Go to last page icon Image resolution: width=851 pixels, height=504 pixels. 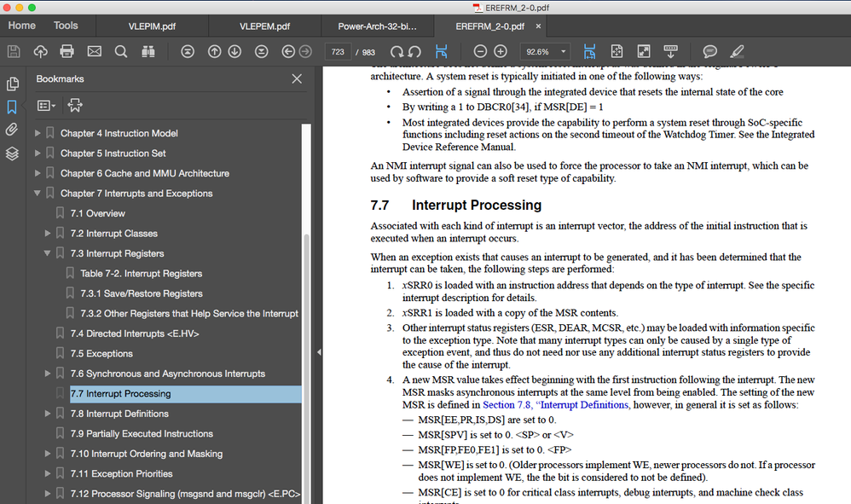(x=262, y=51)
